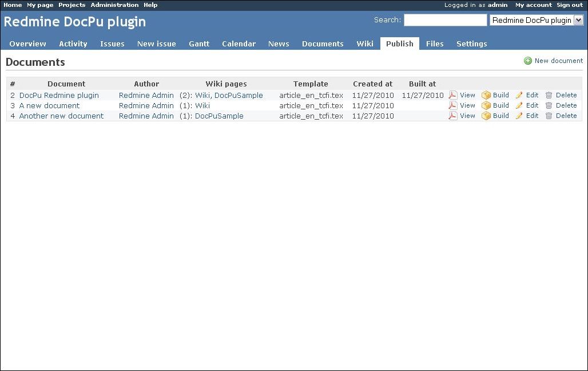Click article_en_tcfi.tex in row 3
Viewport: 588px width, 371px height.
(x=311, y=105)
